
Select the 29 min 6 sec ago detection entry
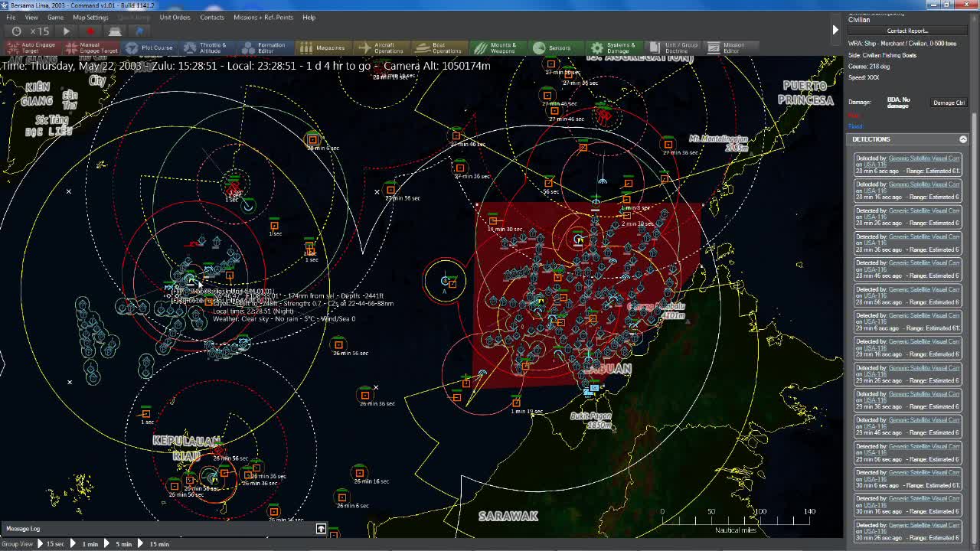907,321
